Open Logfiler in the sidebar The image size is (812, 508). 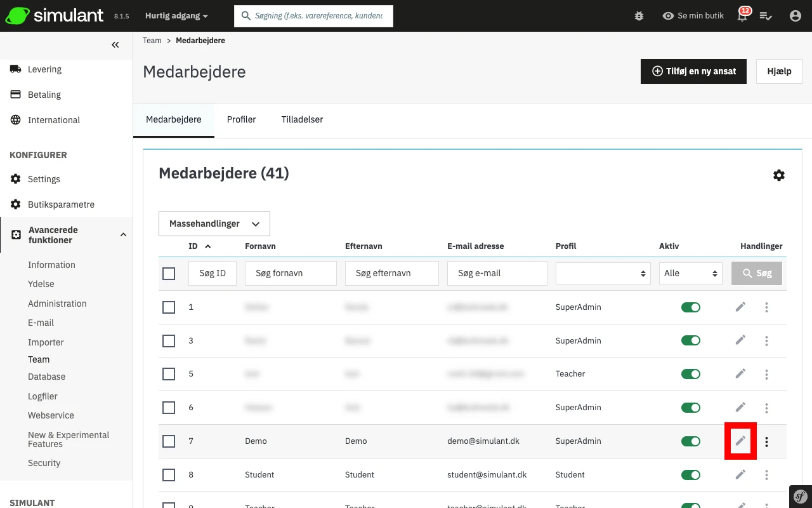(x=43, y=396)
